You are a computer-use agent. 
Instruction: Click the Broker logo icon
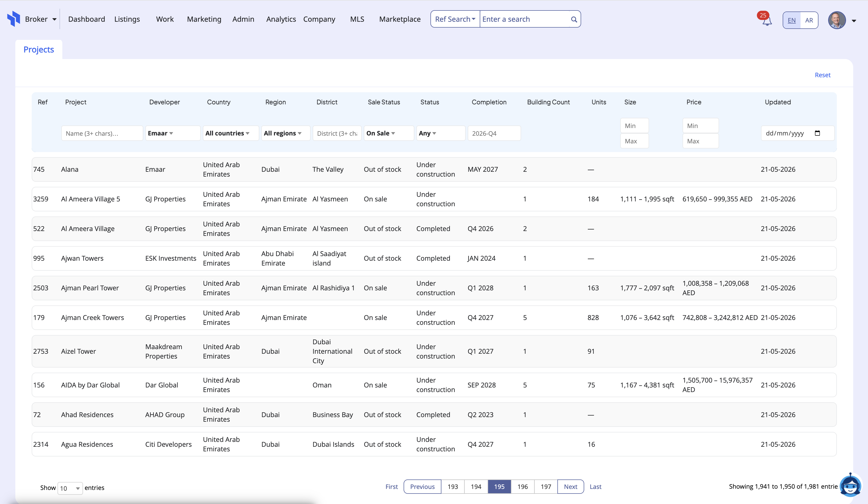[14, 19]
